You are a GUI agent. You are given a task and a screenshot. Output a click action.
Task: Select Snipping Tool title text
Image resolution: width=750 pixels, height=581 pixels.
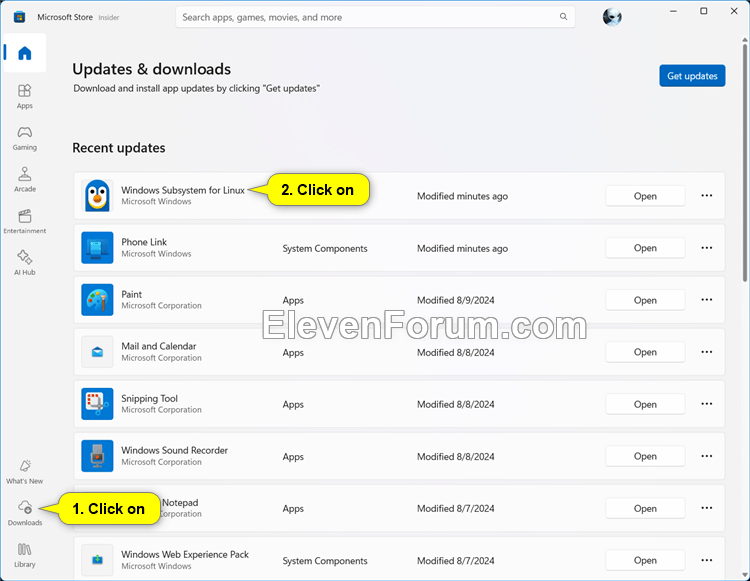pos(149,398)
